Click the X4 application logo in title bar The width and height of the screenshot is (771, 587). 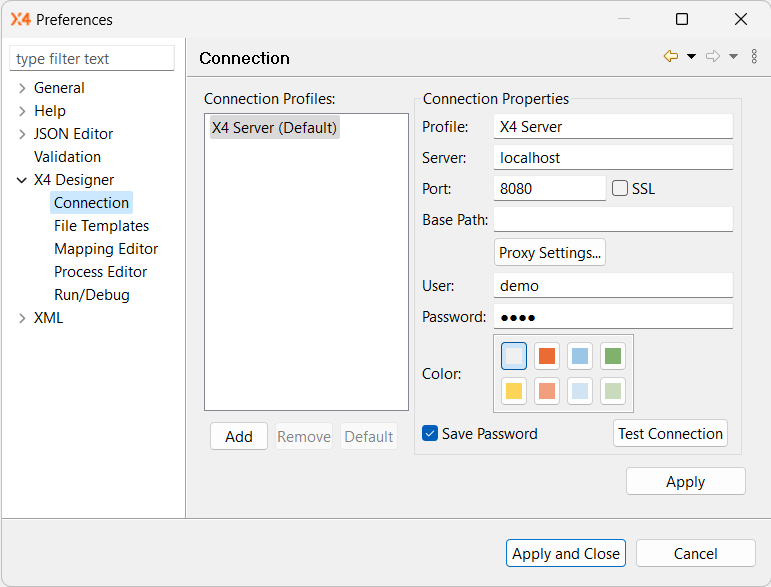(20, 19)
